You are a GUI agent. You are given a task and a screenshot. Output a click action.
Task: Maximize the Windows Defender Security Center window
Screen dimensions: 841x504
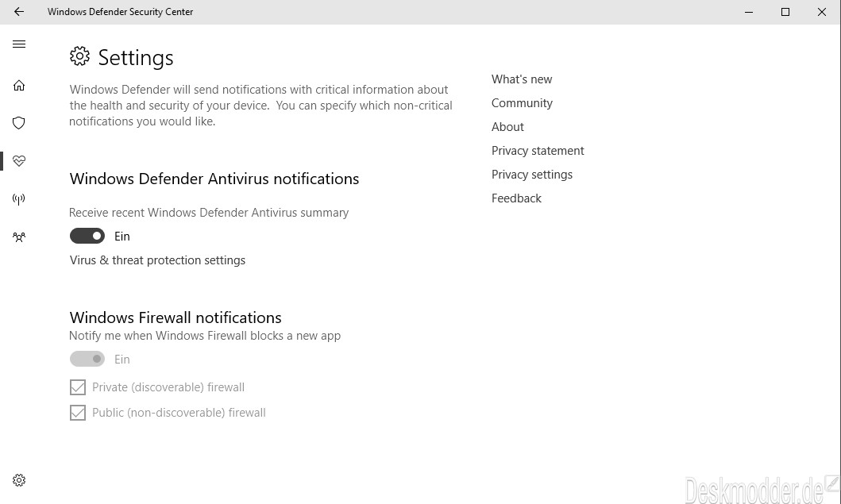click(x=785, y=12)
